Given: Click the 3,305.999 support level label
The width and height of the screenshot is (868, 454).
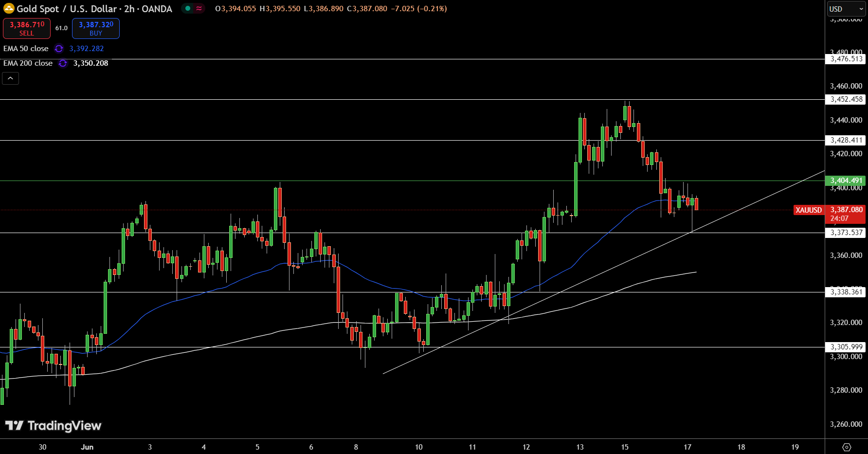Looking at the screenshot, I should click(846, 347).
